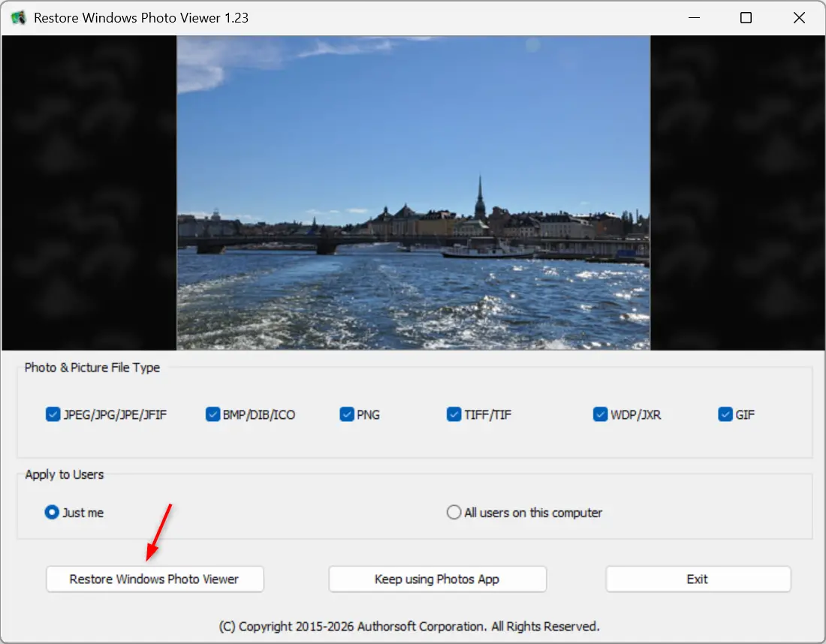Screen dimensions: 826x644
Task: Click the app icon in title bar
Action: [x=19, y=18]
